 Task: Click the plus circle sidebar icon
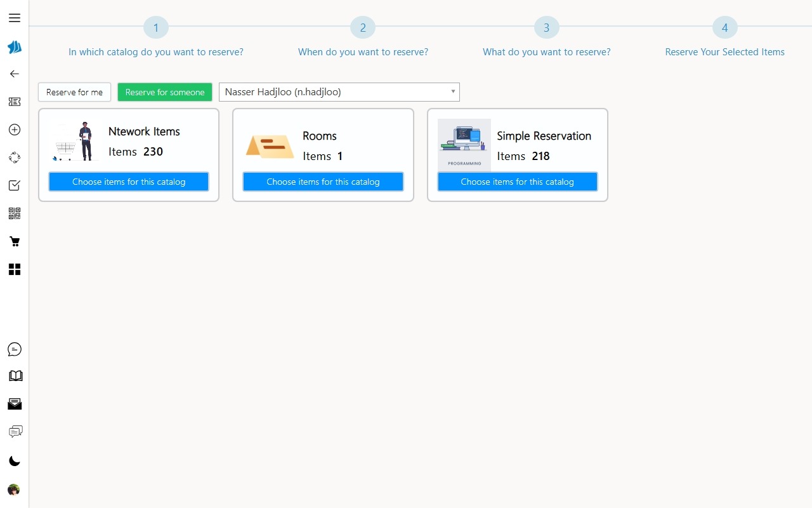(x=15, y=130)
